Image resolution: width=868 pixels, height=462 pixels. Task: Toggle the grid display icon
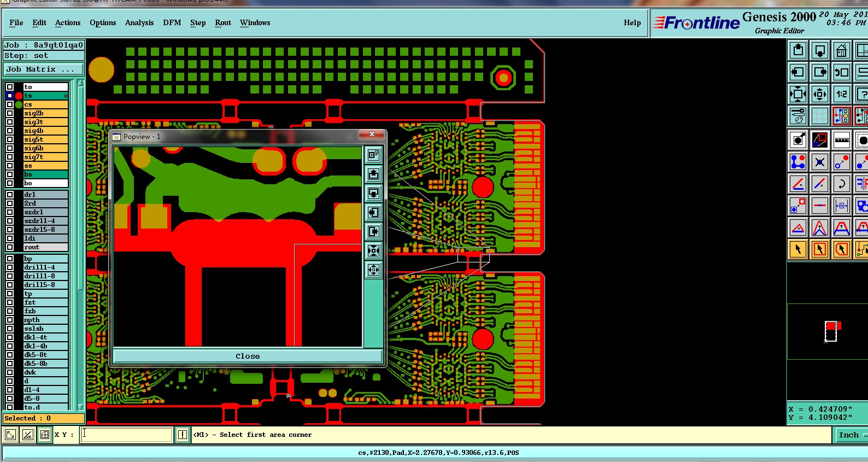coord(820,116)
